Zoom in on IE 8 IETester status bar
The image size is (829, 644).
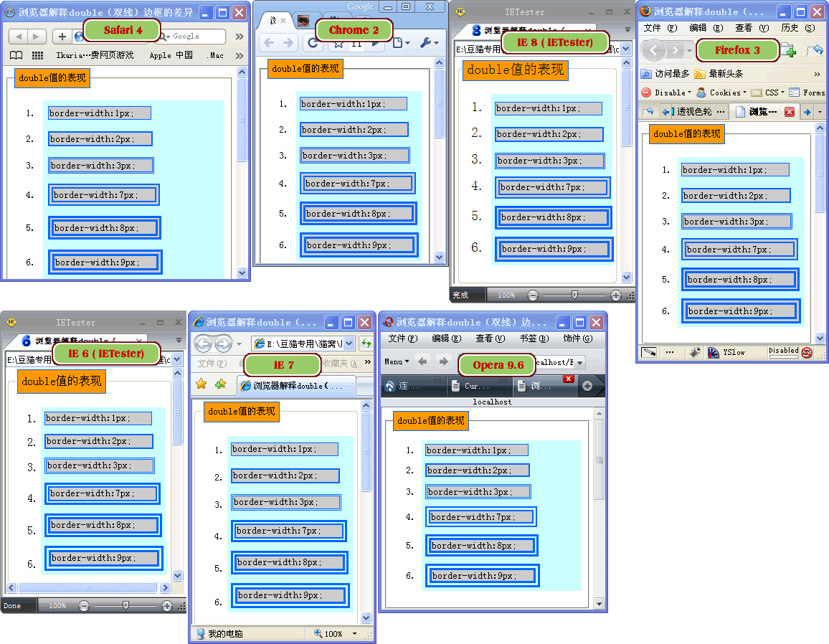(615, 295)
